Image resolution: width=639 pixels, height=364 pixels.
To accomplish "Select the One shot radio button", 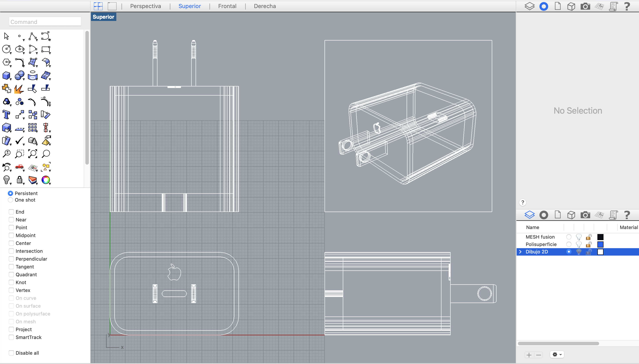I will tap(10, 200).
